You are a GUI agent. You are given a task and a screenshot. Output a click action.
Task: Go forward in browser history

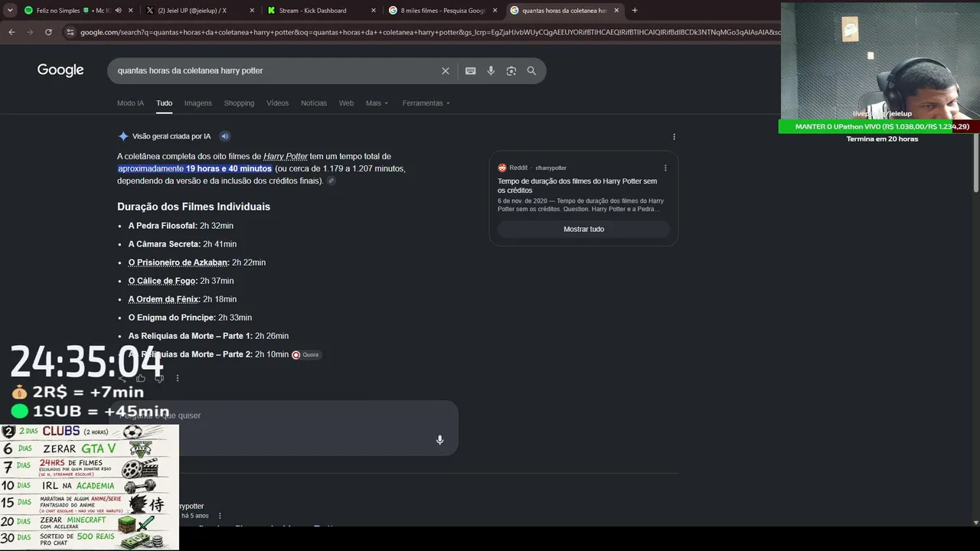click(x=30, y=32)
